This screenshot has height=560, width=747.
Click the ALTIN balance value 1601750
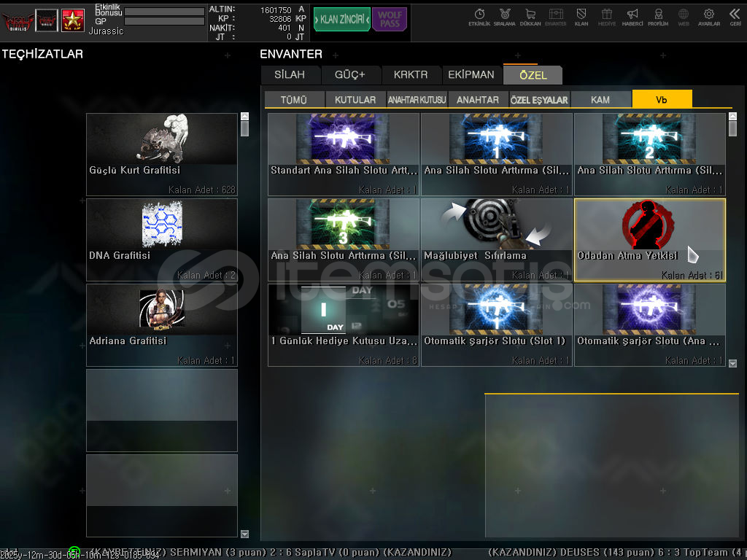point(276,10)
